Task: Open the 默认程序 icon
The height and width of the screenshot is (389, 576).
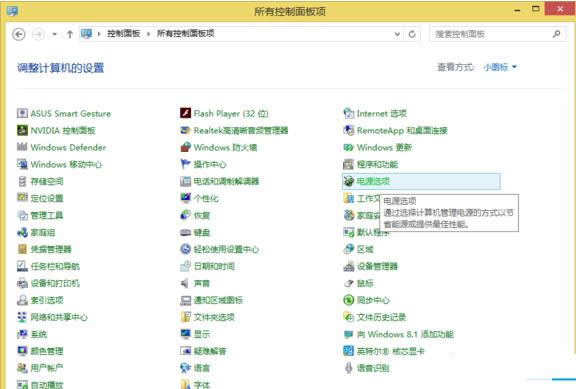Action: 348,232
